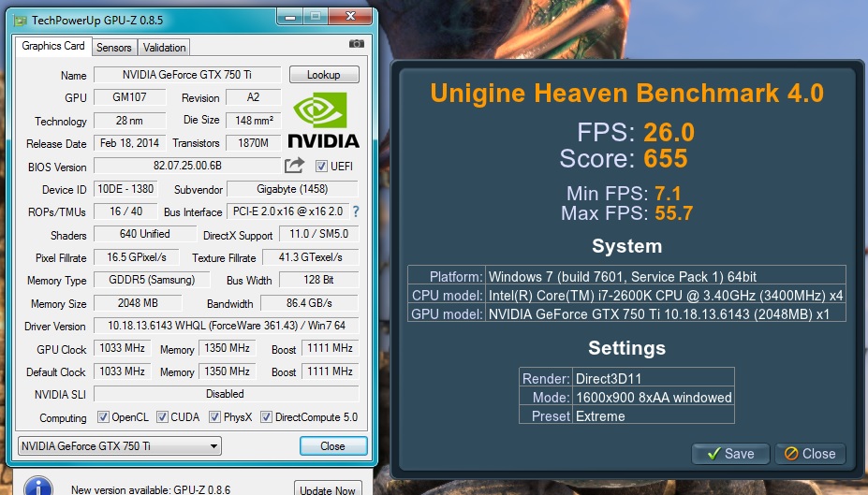The height and width of the screenshot is (495, 868).
Task: Click the CPU model row in System table
Action: point(626,296)
